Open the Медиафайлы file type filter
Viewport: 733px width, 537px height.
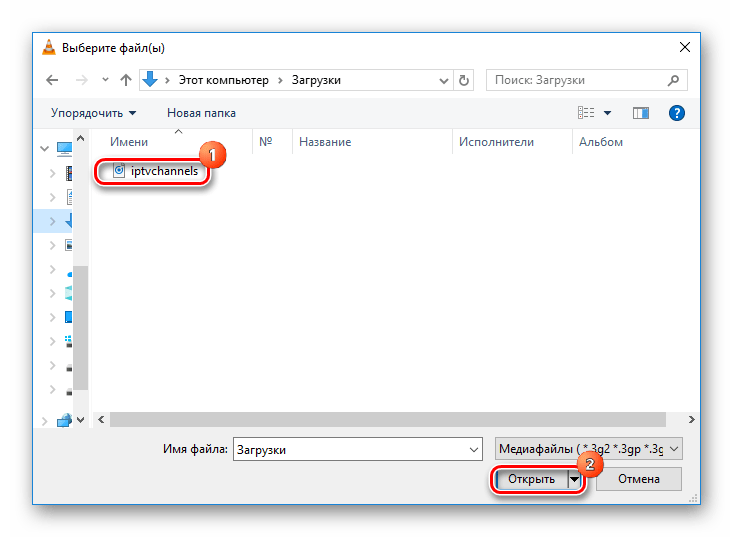point(589,449)
